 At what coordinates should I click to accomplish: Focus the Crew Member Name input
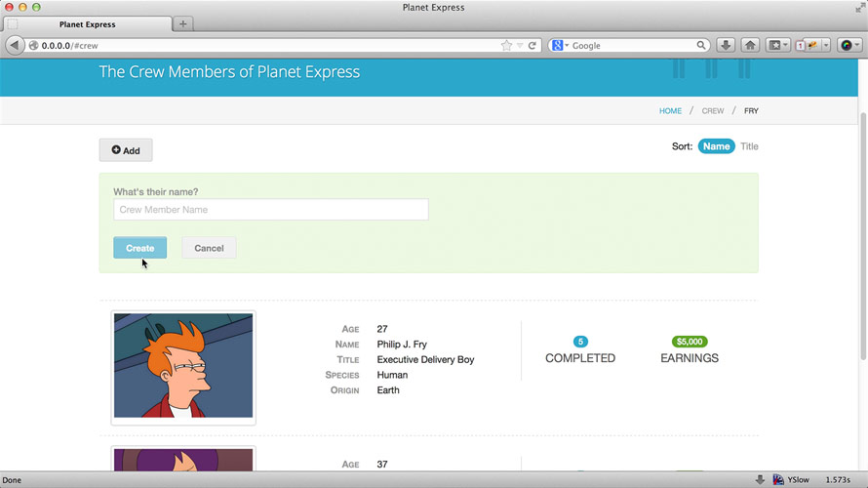[x=271, y=210]
